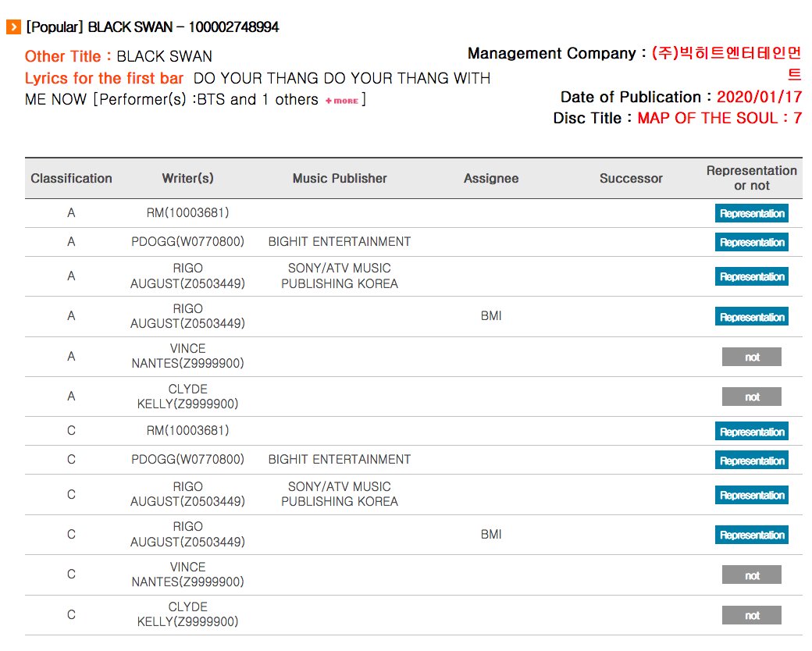Click the Assignee column header
This screenshot has width=812, height=651.
[491, 178]
